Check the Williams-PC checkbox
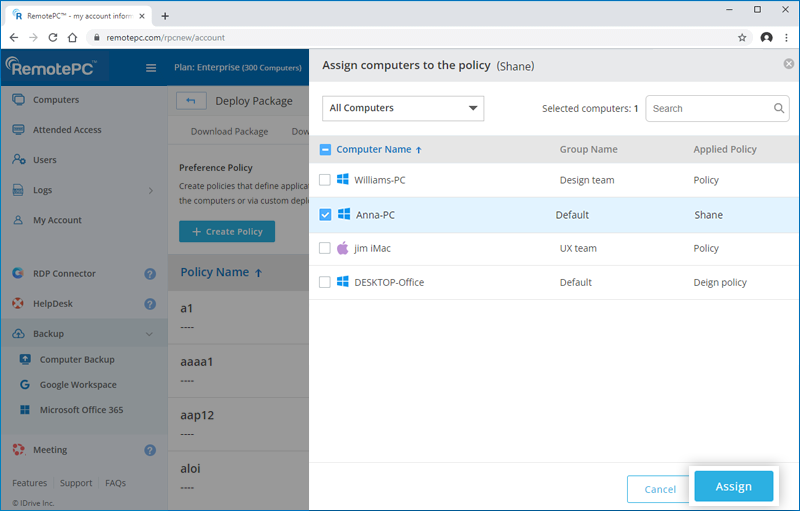This screenshot has width=800, height=511. click(x=325, y=180)
